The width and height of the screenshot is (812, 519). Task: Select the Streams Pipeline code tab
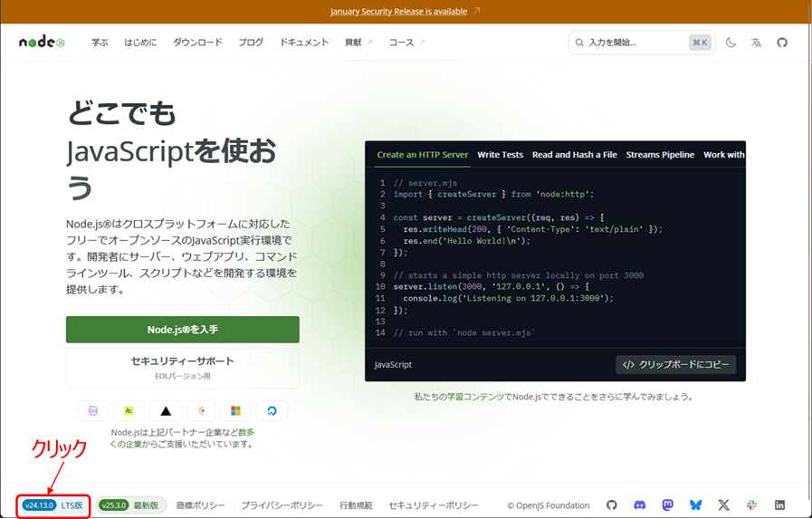pos(660,155)
